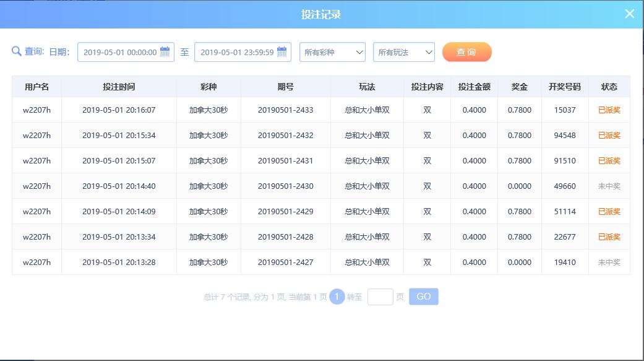Viewport: 644px width, 361px height.
Task: Select the row for issue 20190501-2433
Action: [x=321, y=110]
